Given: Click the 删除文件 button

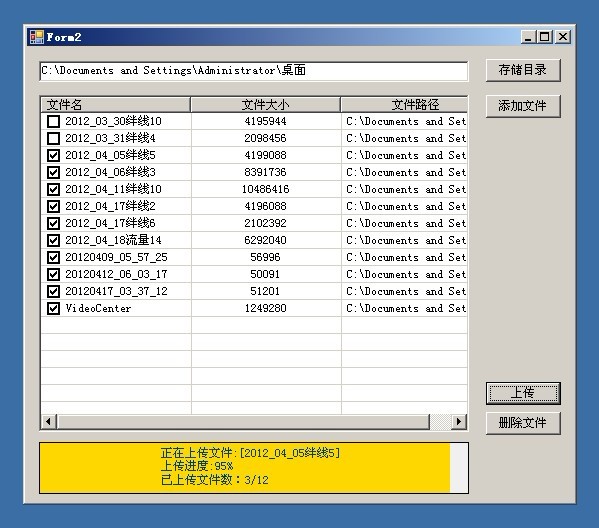Looking at the screenshot, I should (523, 423).
